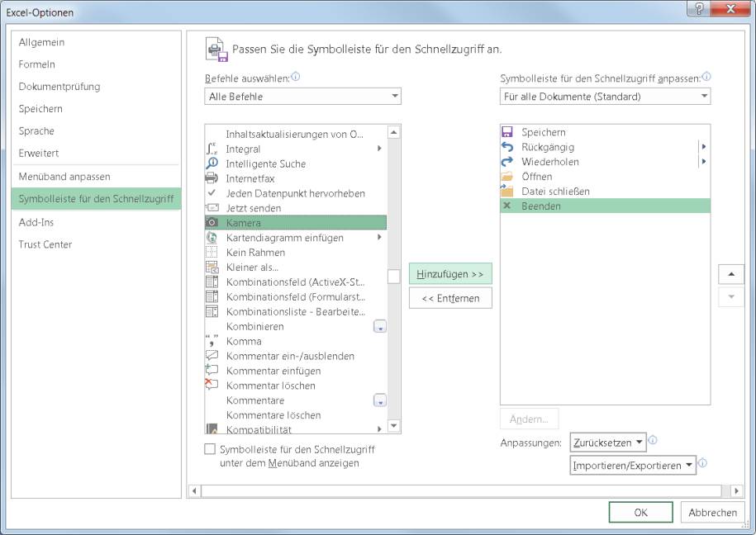Image resolution: width=756 pixels, height=535 pixels.
Task: Expand the Zurücksetzen dropdown button
Action: tap(608, 443)
